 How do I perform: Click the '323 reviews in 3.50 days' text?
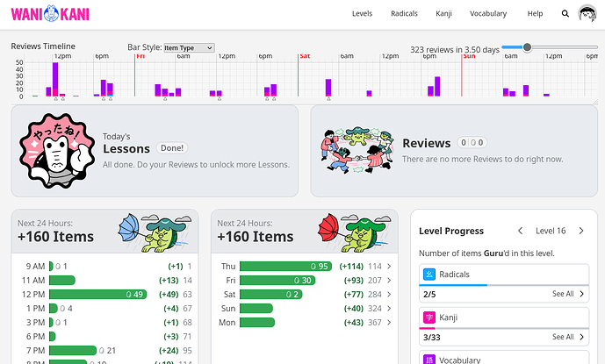[455, 50]
